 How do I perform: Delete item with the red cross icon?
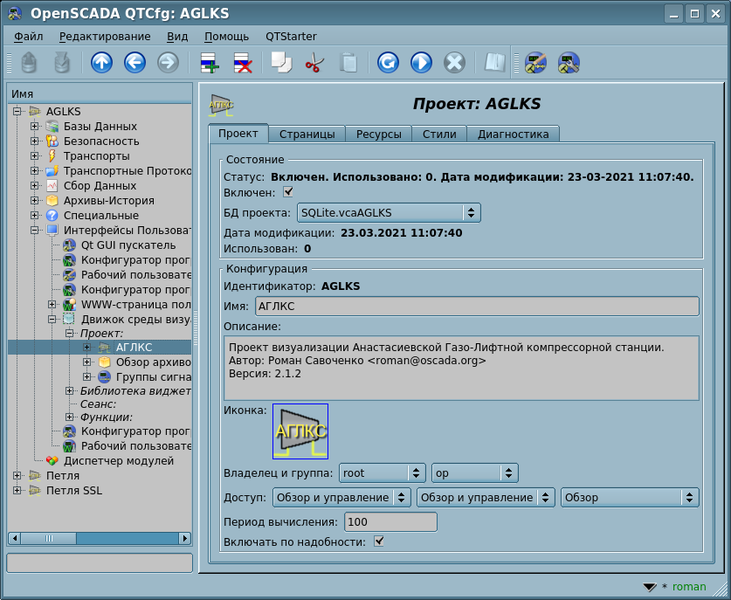[x=242, y=62]
